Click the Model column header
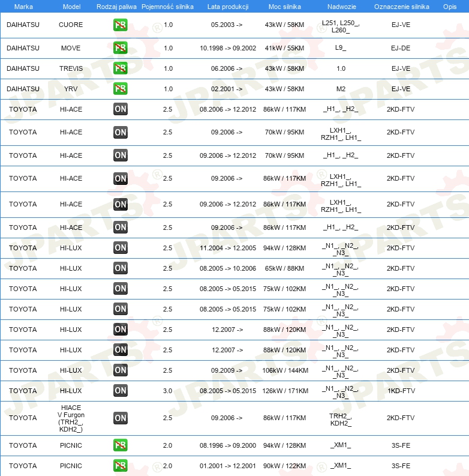This screenshot has height=476, width=469. pos(71,7)
